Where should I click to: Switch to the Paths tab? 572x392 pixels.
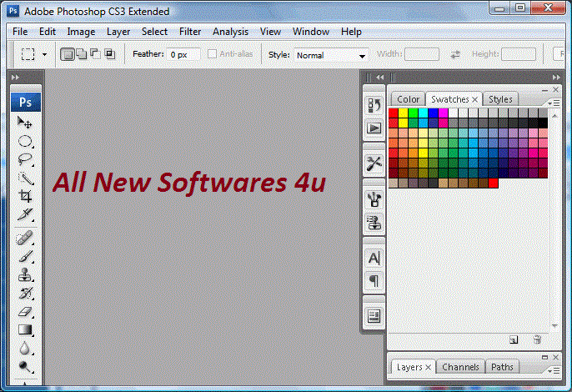click(502, 367)
